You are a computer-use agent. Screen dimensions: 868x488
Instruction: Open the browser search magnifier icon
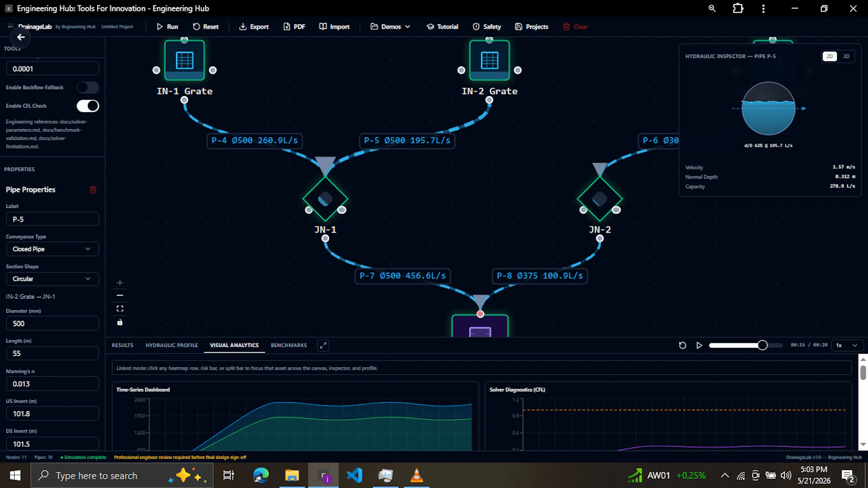pos(712,9)
